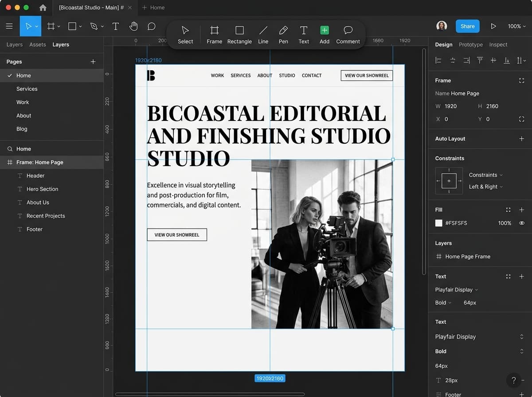Add a new page in Pages
The image size is (532, 397).
coord(93,62)
